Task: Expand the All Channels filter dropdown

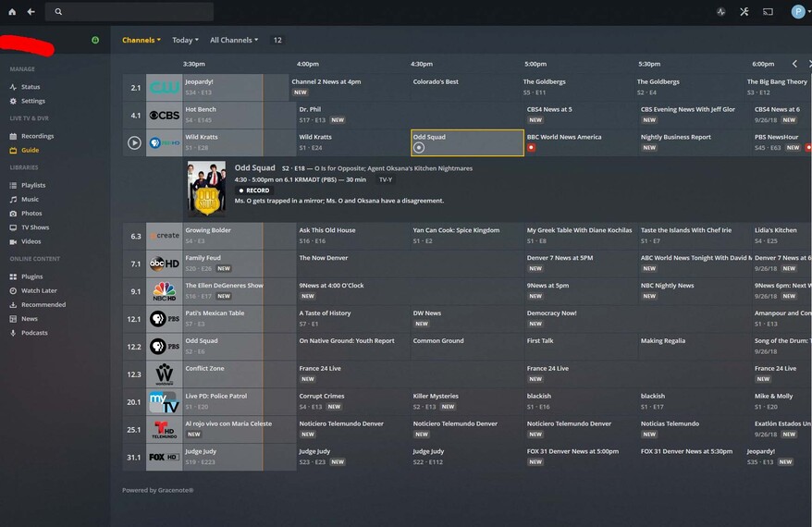Action: coord(234,40)
